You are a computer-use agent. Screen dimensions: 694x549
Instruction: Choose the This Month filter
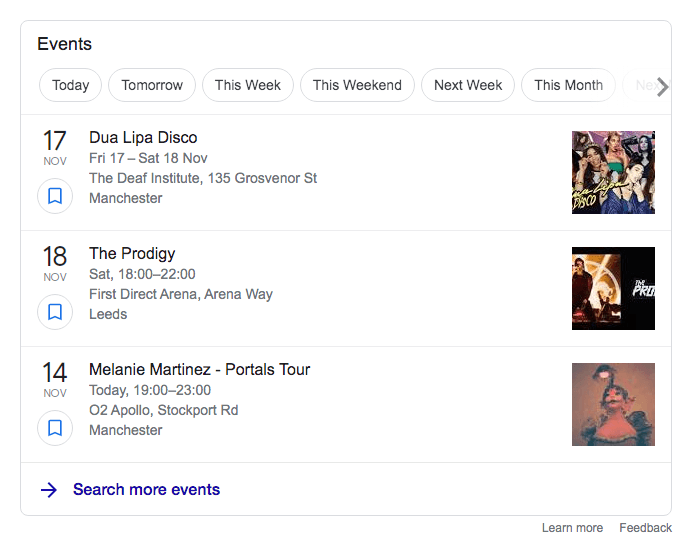coord(568,85)
